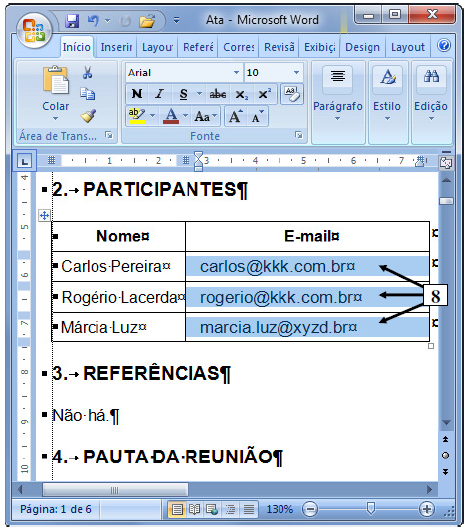Open the Arial font name dropdown
The height and width of the screenshot is (530, 469).
click(x=236, y=72)
